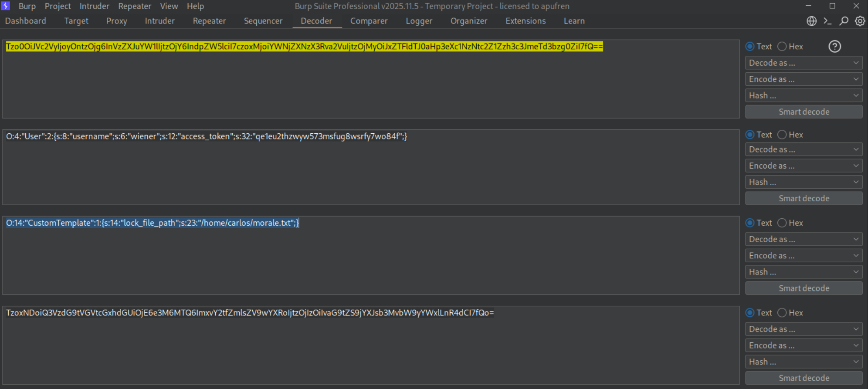
Task: Expand the first panel's Decode as dropdown
Action: point(804,63)
